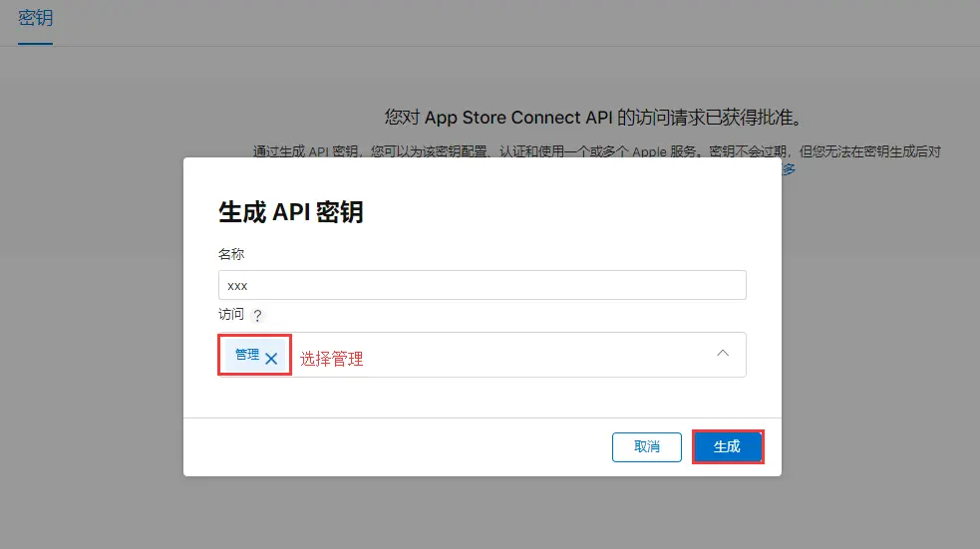This screenshot has height=549, width=980.
Task: Click the 名称 input field containing xxx
Action: pos(482,285)
